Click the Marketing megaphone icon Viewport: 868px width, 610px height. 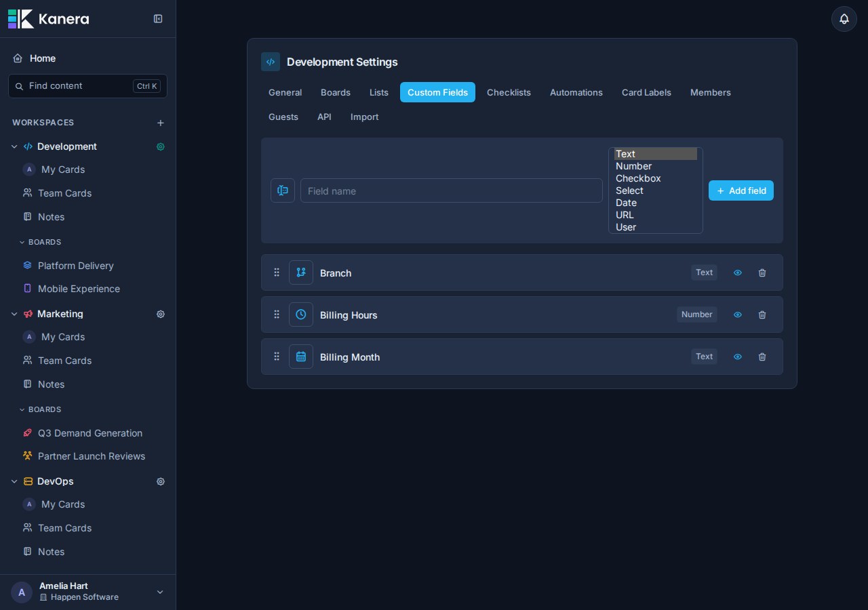coord(28,314)
